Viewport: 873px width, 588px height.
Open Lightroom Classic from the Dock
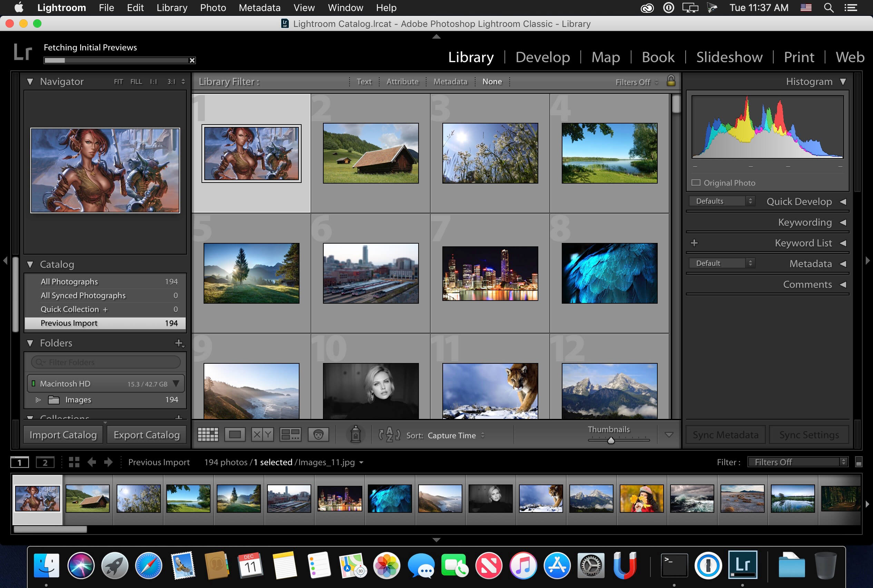point(744,563)
